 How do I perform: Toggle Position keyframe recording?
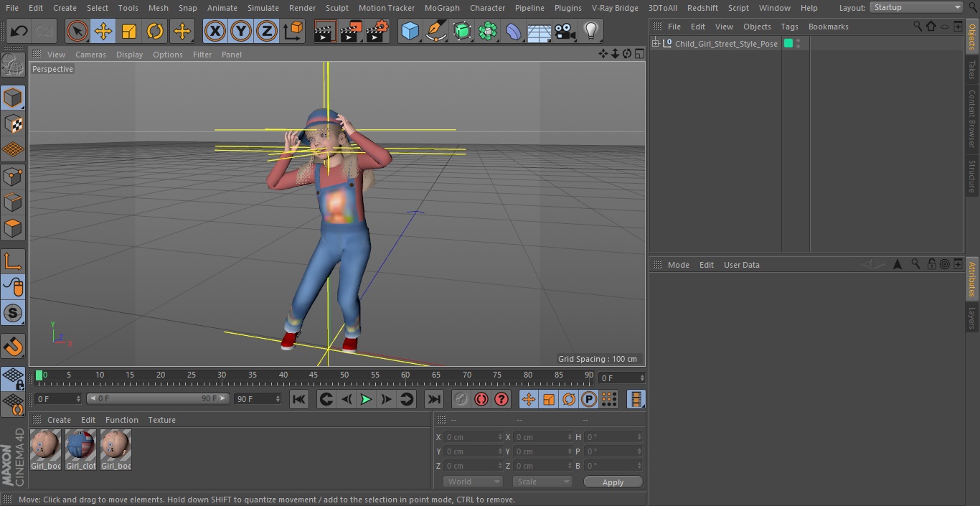529,399
